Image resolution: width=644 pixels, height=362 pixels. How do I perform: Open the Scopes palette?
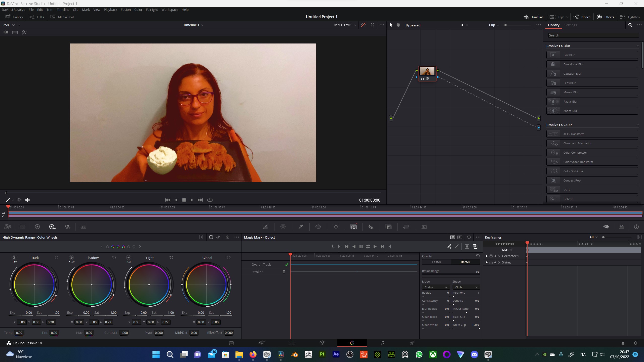pyautogui.click(x=621, y=227)
